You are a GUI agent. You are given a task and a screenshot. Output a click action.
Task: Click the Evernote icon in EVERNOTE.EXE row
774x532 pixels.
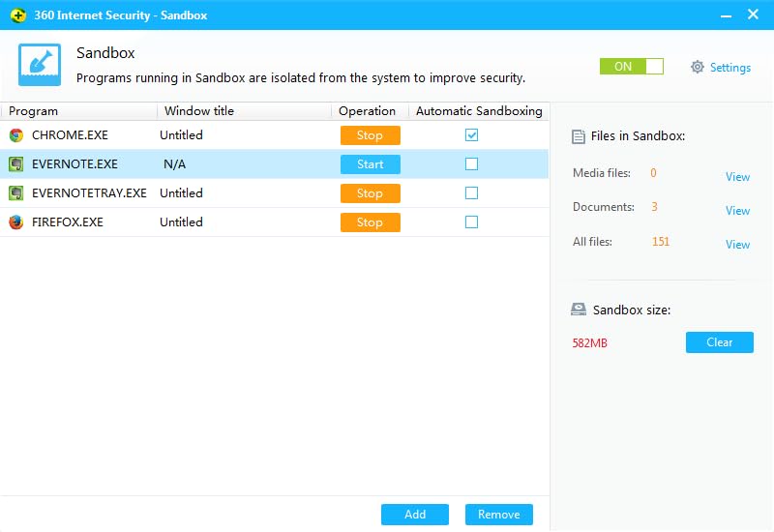(x=16, y=164)
